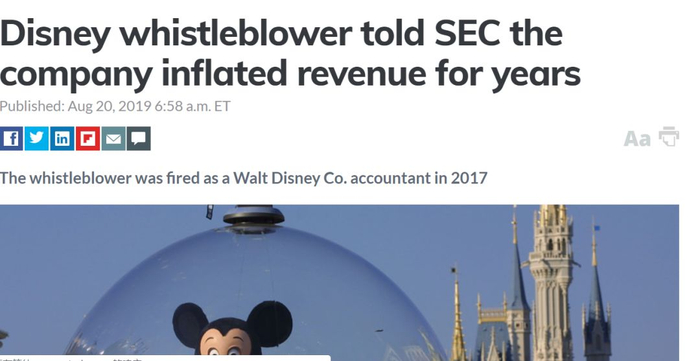
Task: Click the word SEC in the headline
Action: coord(467,34)
